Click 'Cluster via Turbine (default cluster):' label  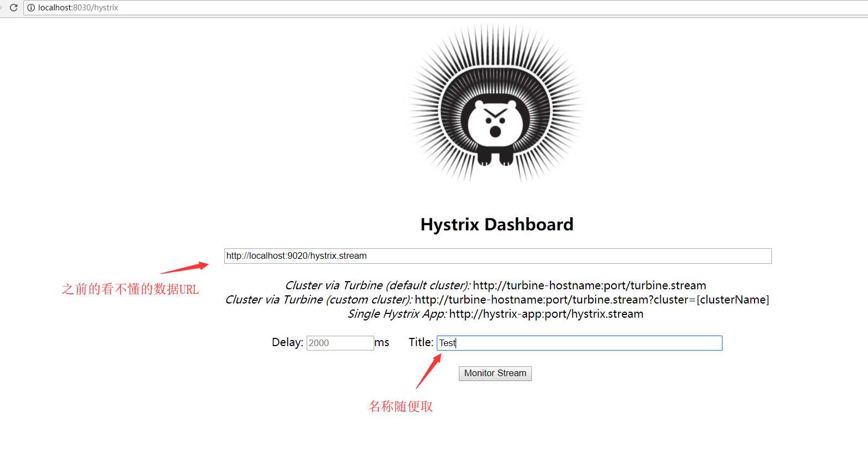pos(378,285)
